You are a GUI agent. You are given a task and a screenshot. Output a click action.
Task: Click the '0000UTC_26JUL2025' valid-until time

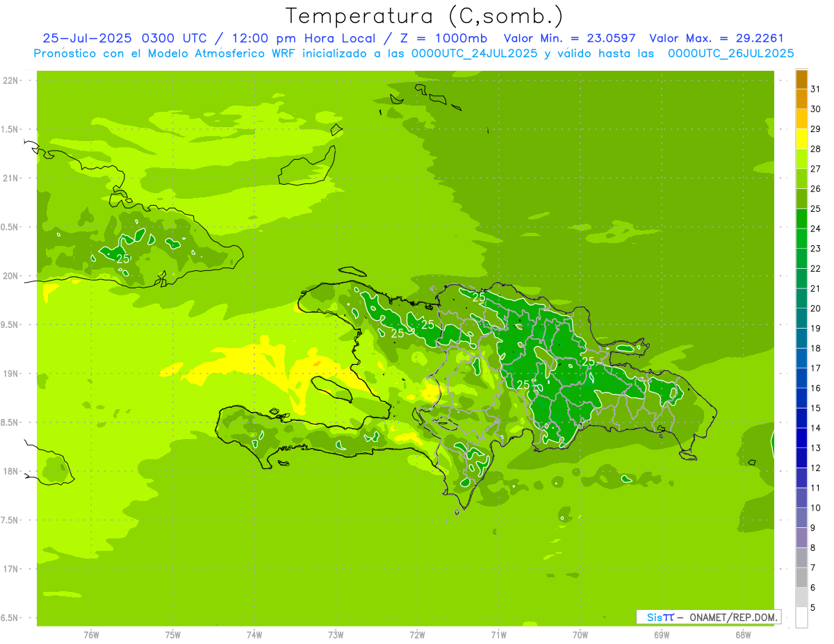click(x=730, y=53)
